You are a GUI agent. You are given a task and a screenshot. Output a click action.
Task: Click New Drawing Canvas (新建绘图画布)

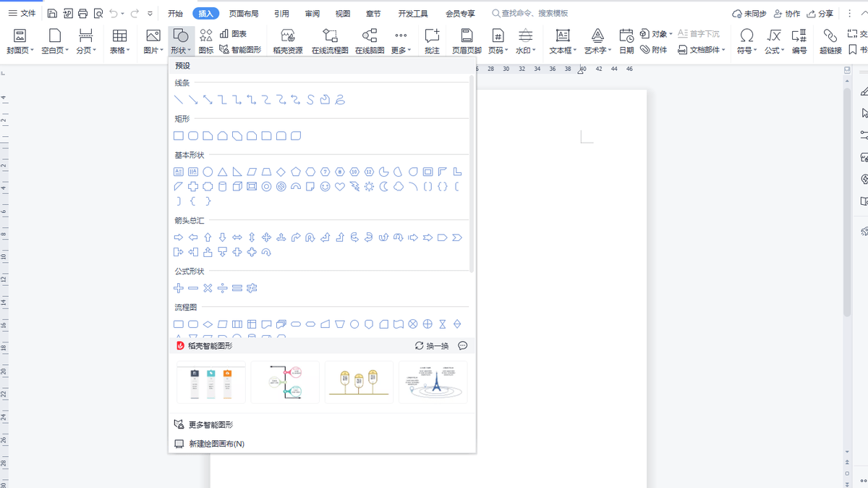tap(216, 444)
